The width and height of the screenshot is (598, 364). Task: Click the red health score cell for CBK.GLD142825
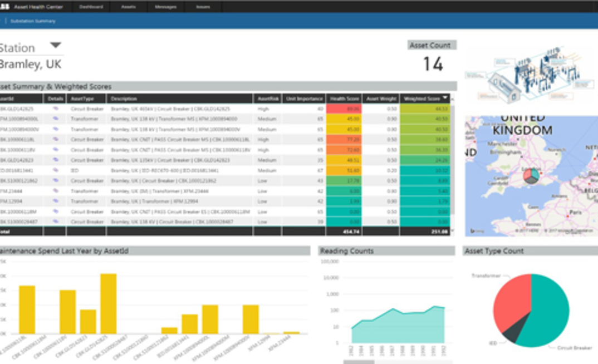click(x=344, y=108)
